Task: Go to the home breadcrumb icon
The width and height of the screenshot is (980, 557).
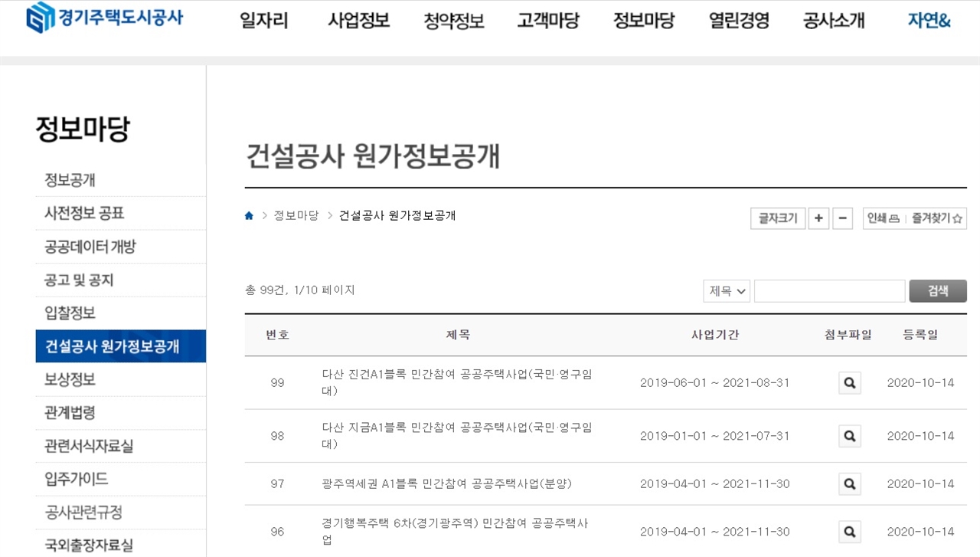Action: 249,216
